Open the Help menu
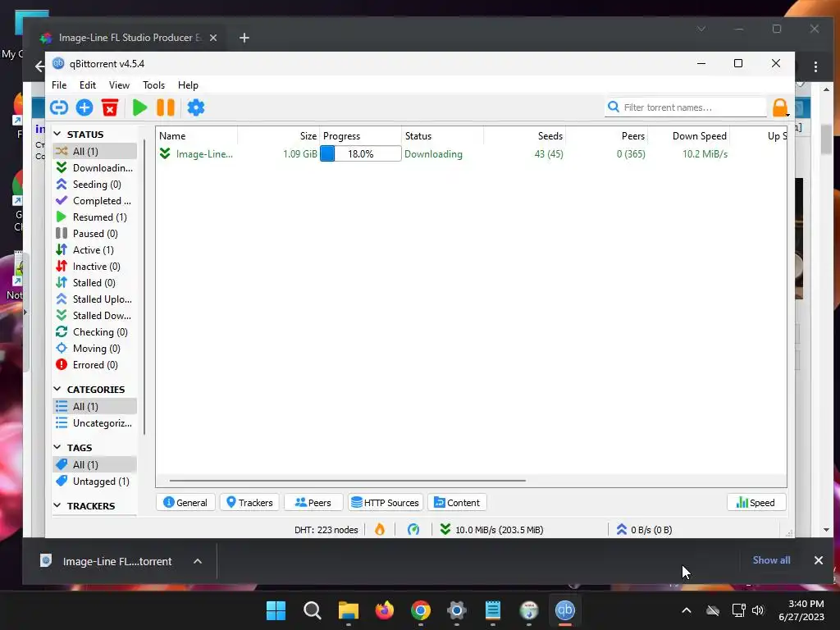This screenshot has height=630, width=840. click(x=188, y=84)
